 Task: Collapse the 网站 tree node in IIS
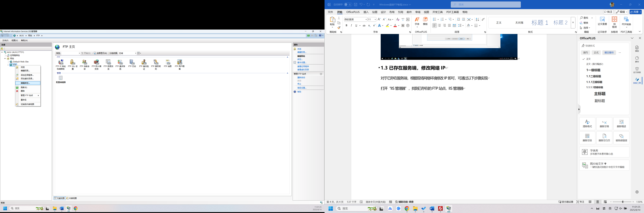pyautogui.click(x=5, y=58)
